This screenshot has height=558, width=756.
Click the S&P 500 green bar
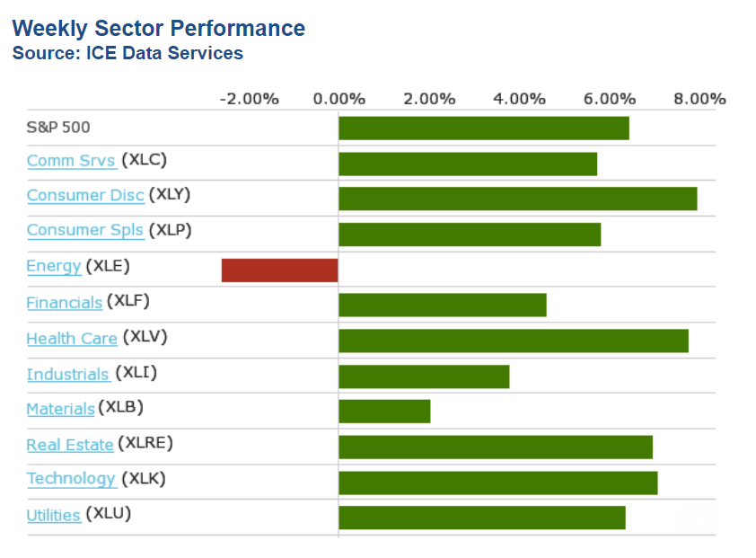coord(483,128)
